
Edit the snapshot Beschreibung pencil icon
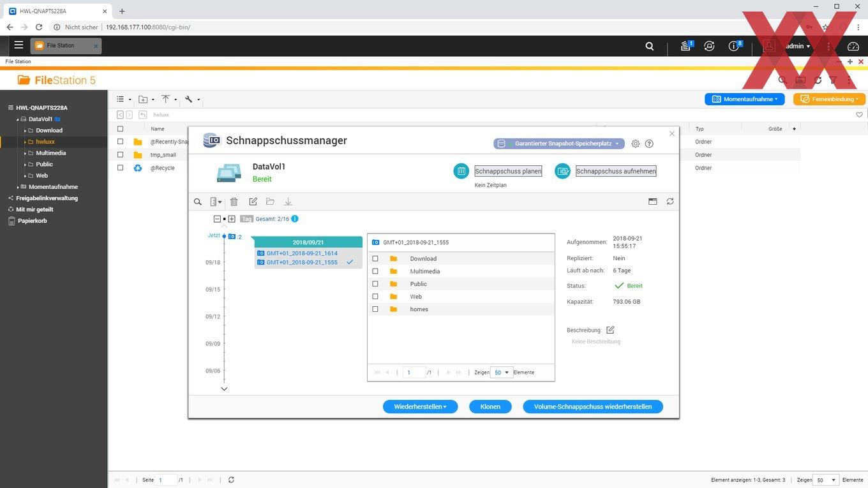(x=610, y=330)
